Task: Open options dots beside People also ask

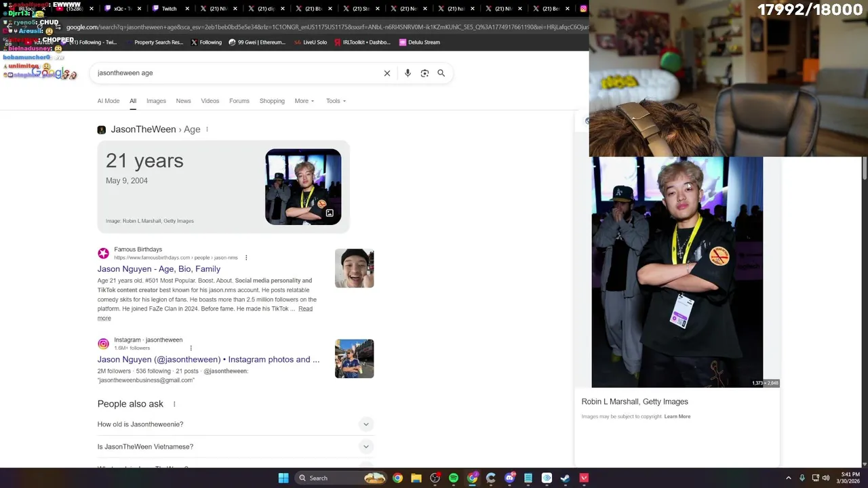Action: click(x=174, y=404)
